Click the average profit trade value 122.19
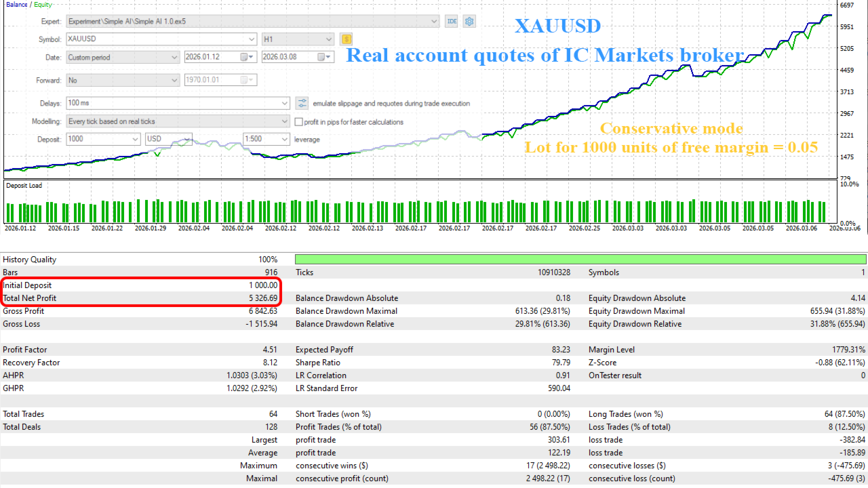The image size is (868, 488). (559, 453)
